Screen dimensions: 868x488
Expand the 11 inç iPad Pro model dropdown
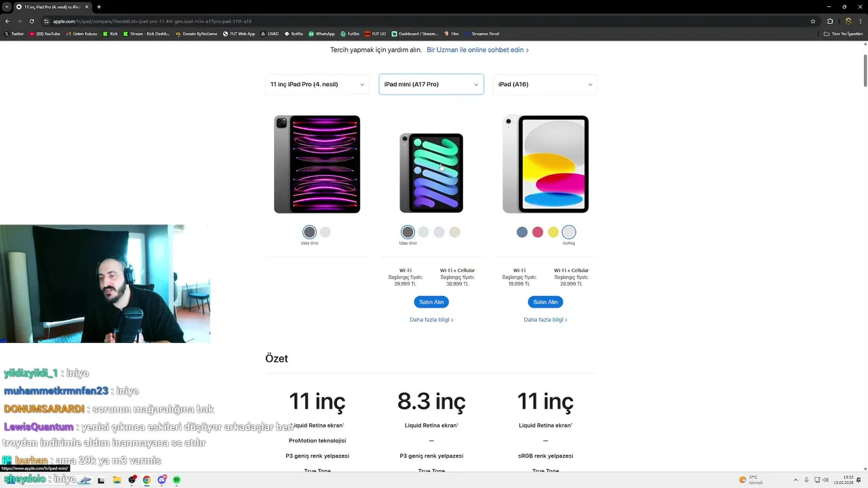tap(317, 84)
